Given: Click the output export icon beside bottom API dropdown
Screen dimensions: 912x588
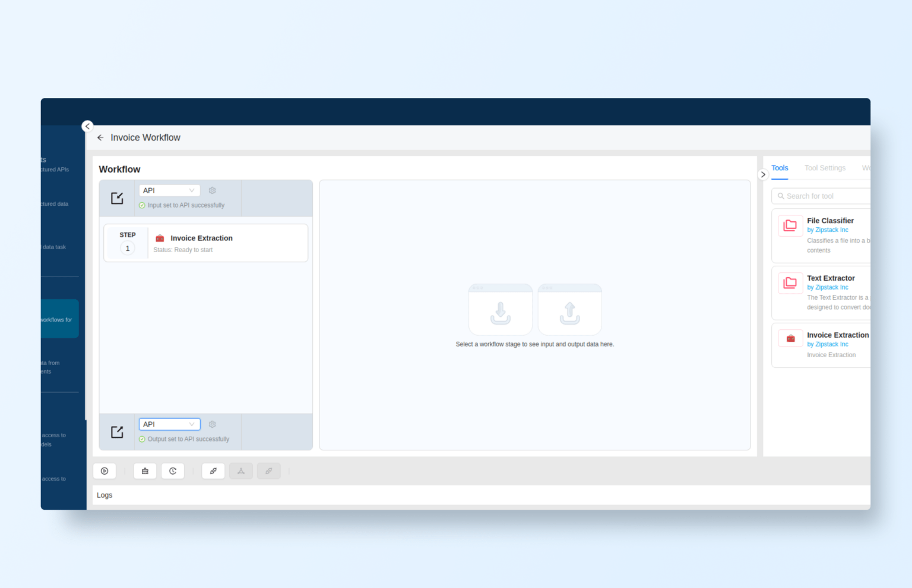Looking at the screenshot, I should [x=117, y=432].
